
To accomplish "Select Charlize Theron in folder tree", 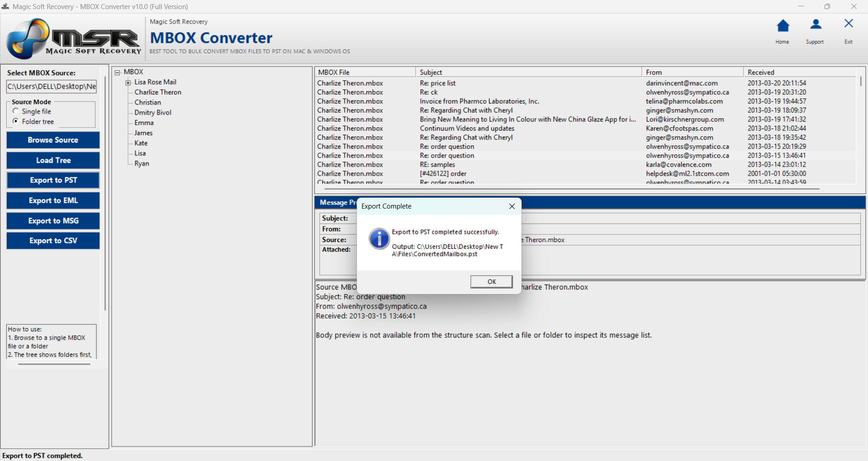I will 158,92.
